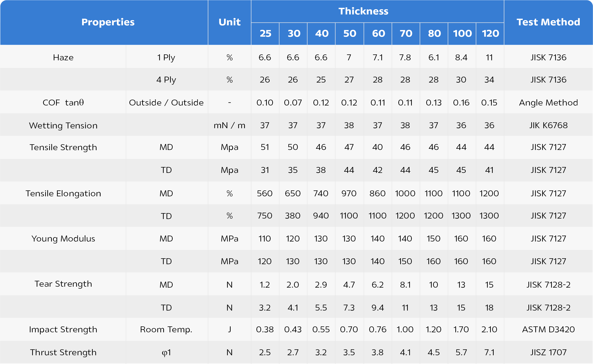Click the Room Temp. cell

pos(166,329)
